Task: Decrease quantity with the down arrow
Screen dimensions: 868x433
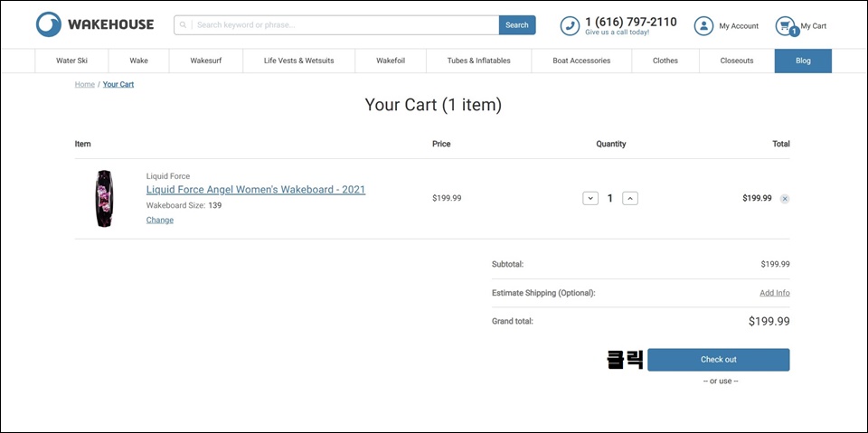Action: click(x=590, y=198)
